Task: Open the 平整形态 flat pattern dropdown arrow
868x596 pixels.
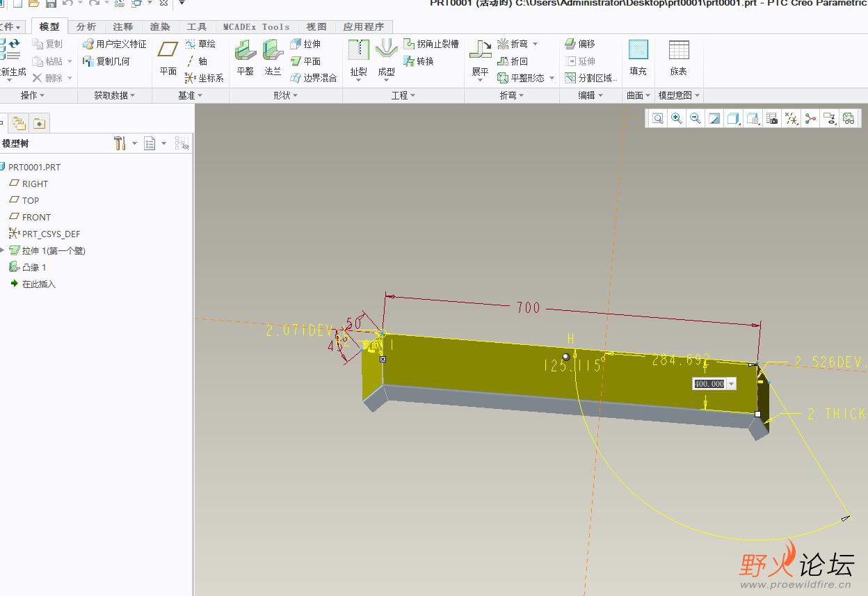Action: click(552, 78)
